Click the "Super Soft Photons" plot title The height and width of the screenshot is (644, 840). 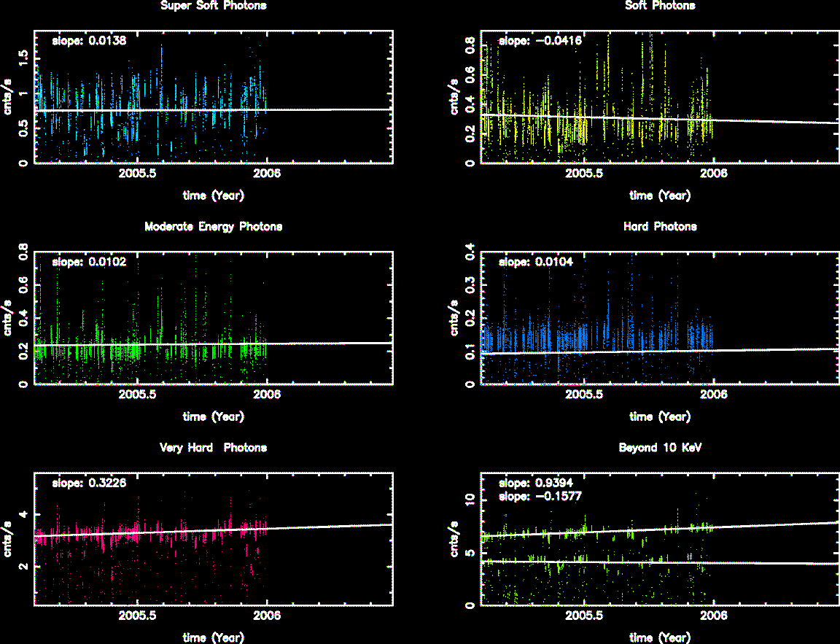[x=213, y=6]
